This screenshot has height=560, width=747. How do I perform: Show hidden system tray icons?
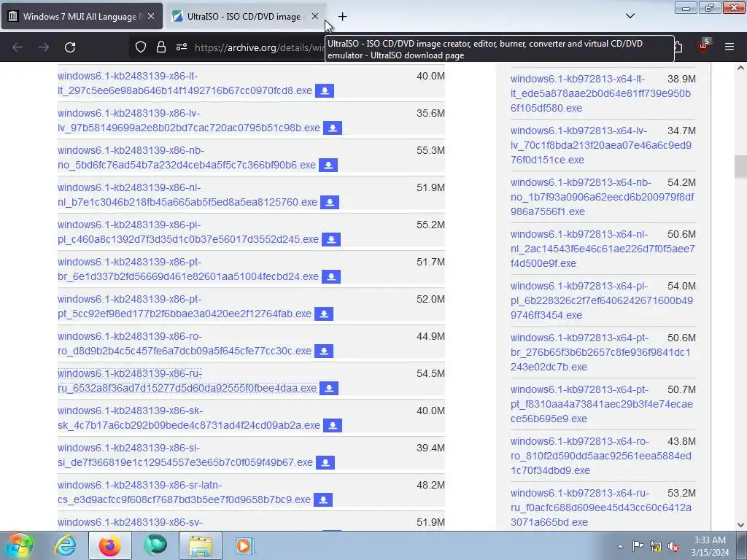(620, 546)
